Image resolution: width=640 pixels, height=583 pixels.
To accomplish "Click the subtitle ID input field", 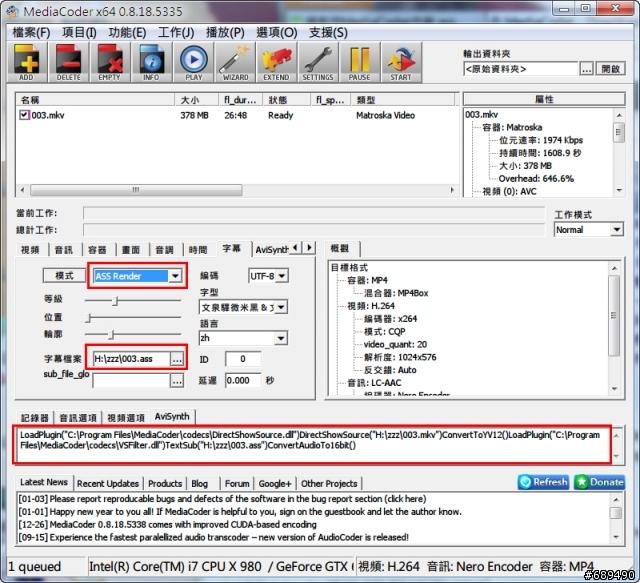I will coord(243,359).
